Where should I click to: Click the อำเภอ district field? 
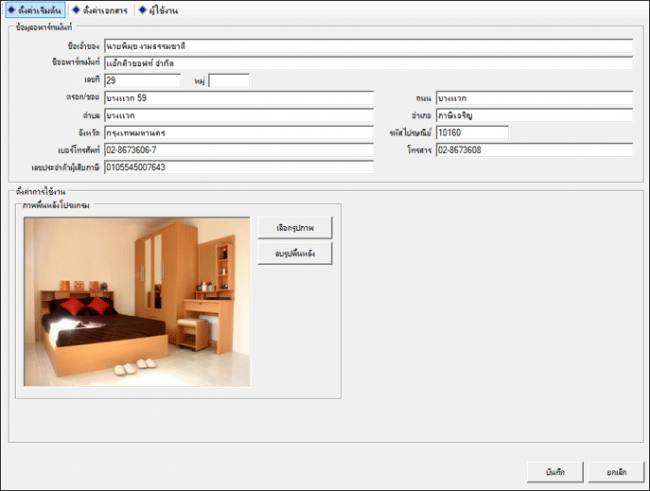pos(534,115)
